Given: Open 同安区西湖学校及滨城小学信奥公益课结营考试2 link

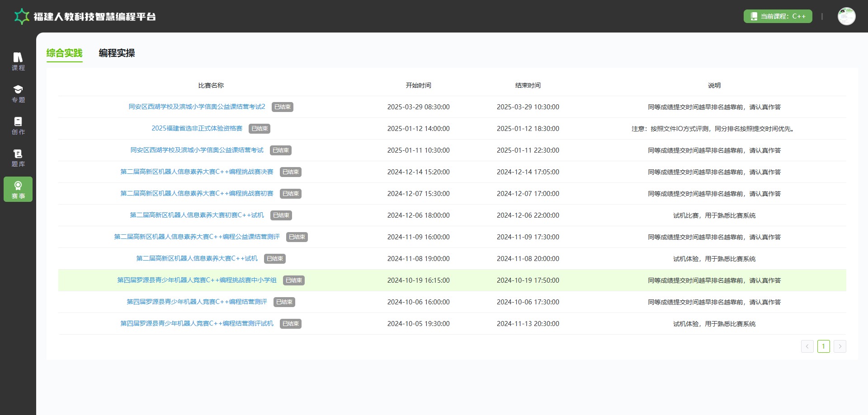Looking at the screenshot, I should [x=197, y=107].
